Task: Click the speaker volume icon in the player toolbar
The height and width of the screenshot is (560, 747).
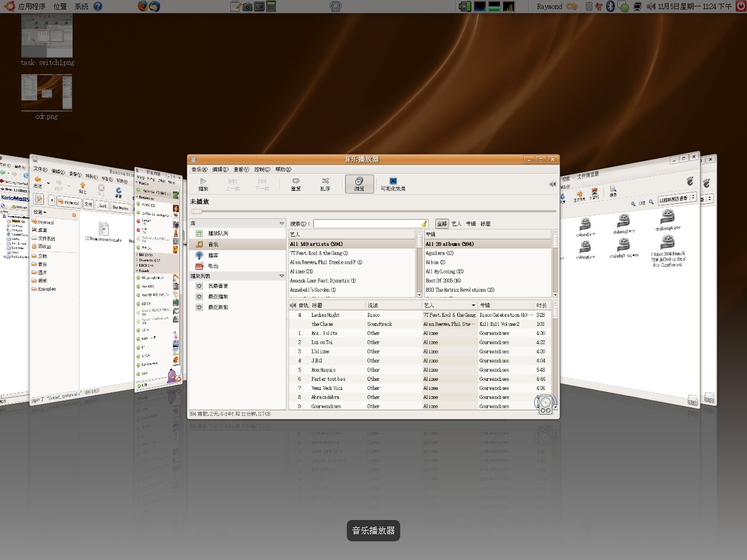Action: [x=552, y=184]
